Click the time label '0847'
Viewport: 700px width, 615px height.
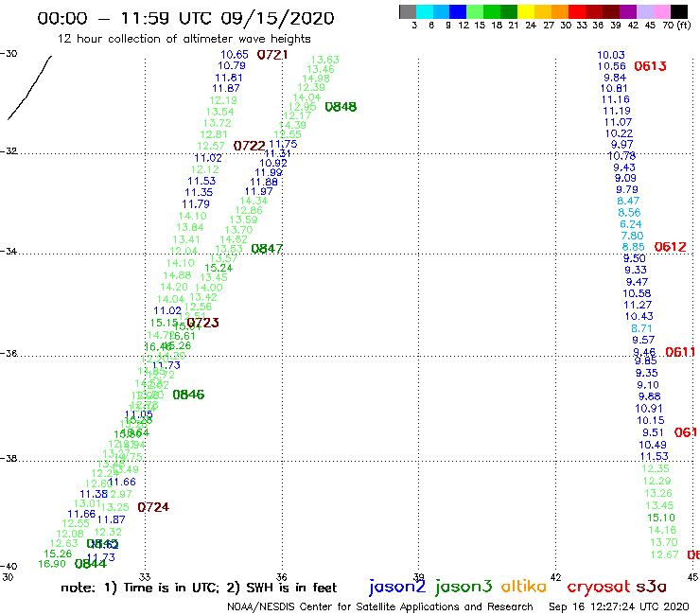pos(267,249)
